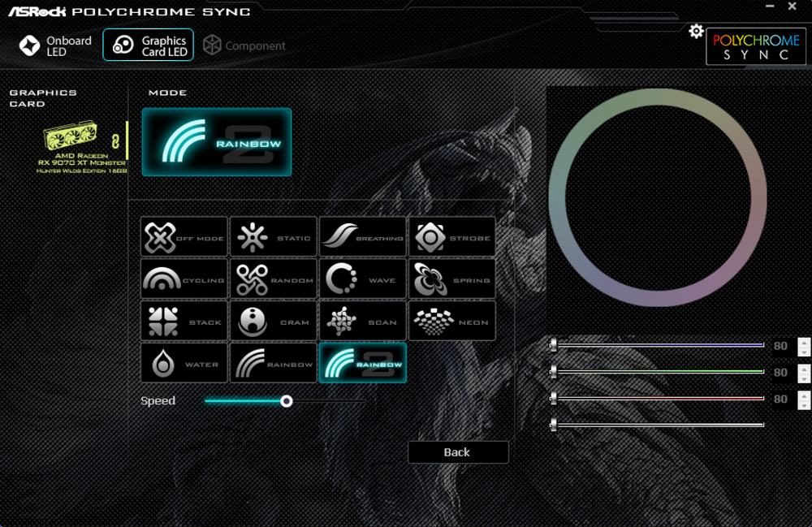
Task: Select the Off Mode lighting effect
Action: tap(184, 237)
